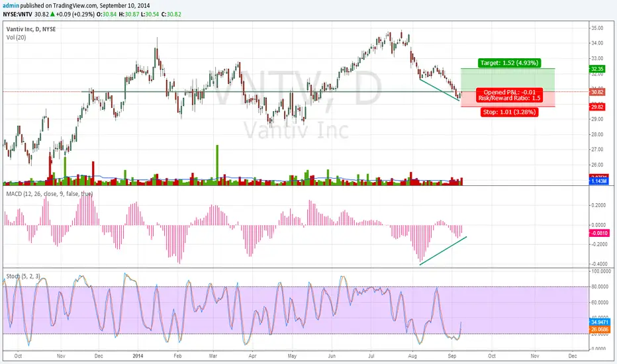617x364 pixels.
Task: Click the 26.0686 stochastic value tag
Action: click(599, 330)
